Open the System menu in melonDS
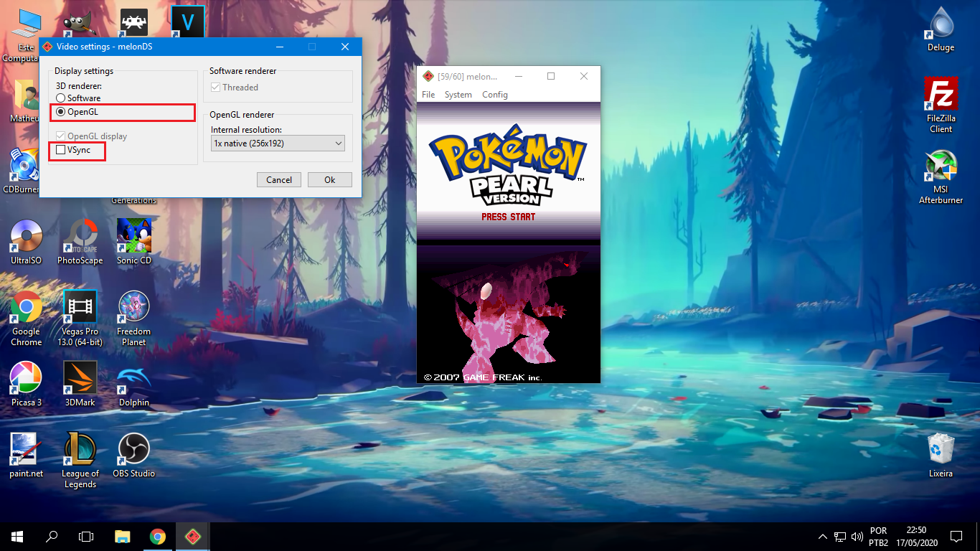The height and width of the screenshot is (551, 980). point(458,94)
